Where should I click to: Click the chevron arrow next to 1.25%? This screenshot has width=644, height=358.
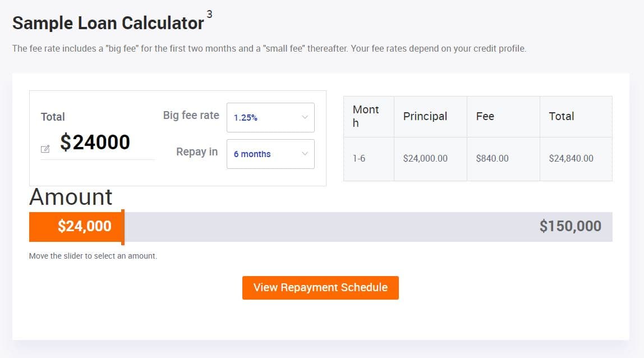pos(305,118)
